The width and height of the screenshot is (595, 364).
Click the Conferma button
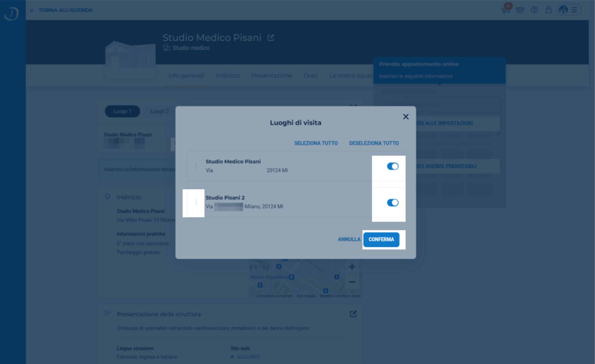(x=381, y=239)
